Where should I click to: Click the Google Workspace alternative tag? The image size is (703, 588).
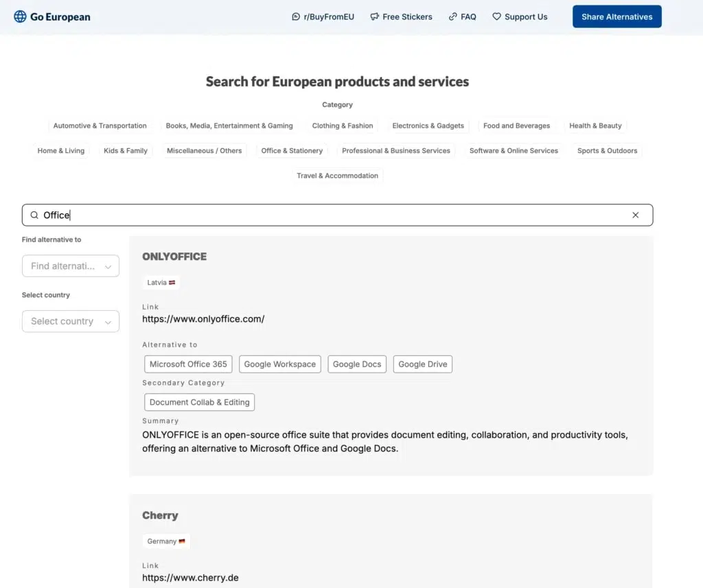279,364
